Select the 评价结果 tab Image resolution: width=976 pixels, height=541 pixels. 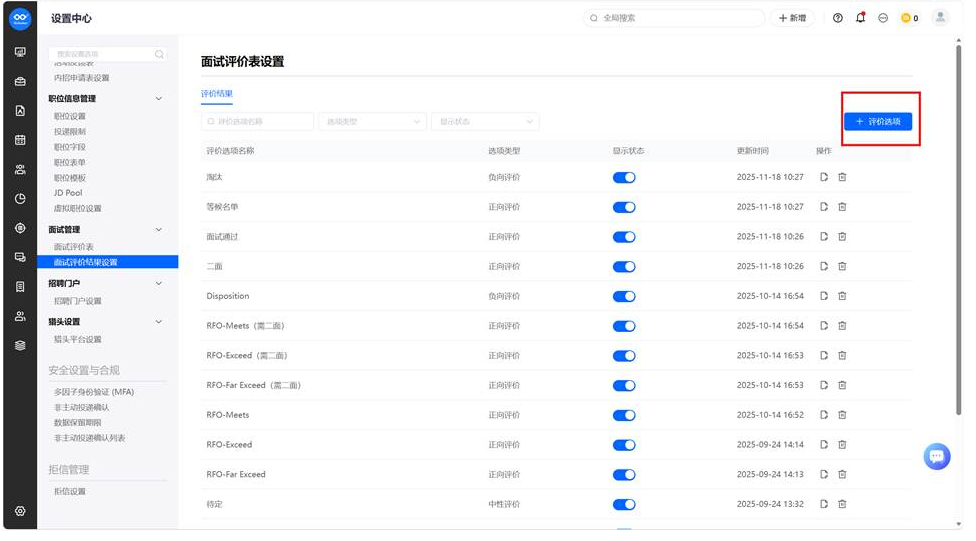click(217, 94)
